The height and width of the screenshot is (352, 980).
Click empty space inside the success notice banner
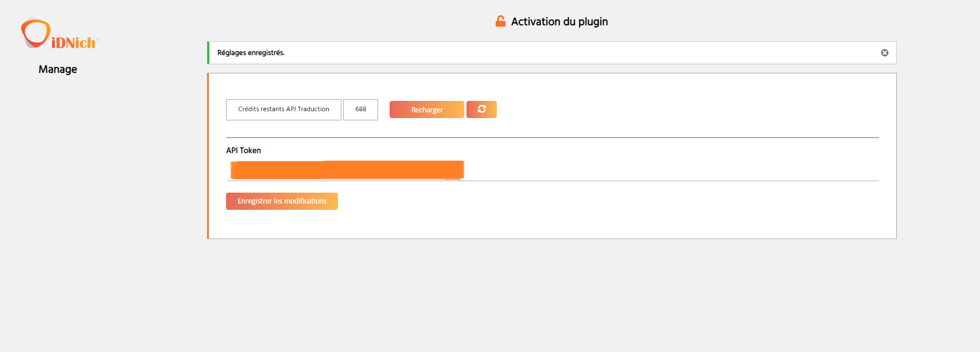(574, 53)
